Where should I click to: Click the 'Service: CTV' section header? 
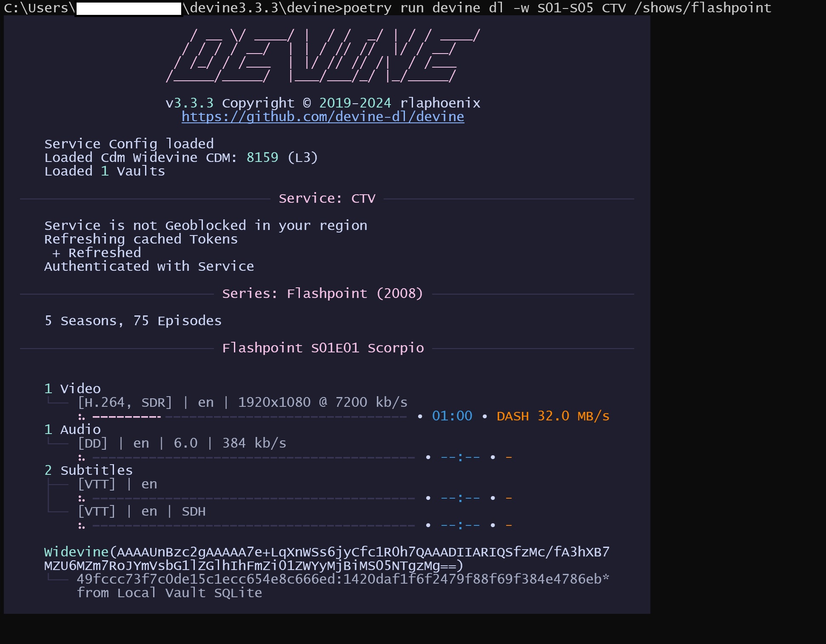point(327,199)
